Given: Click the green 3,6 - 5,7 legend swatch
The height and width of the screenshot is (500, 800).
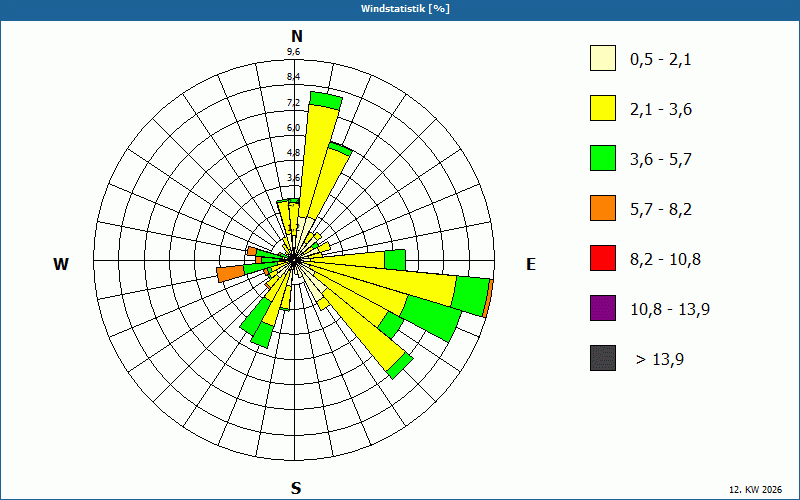Looking at the screenshot, I should click(x=603, y=158).
